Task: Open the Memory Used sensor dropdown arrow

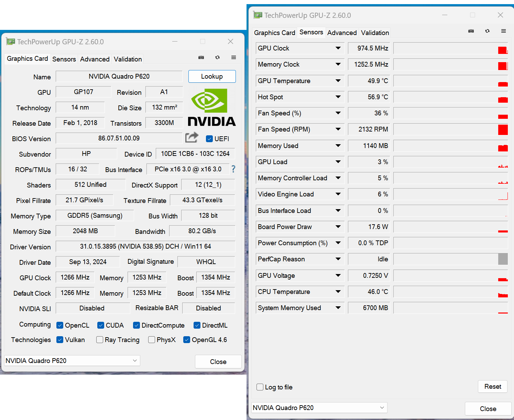Action: (x=338, y=146)
